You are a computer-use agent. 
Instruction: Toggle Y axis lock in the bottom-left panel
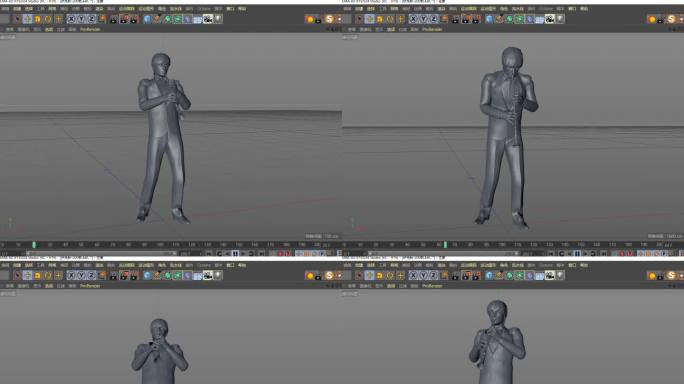81,276
